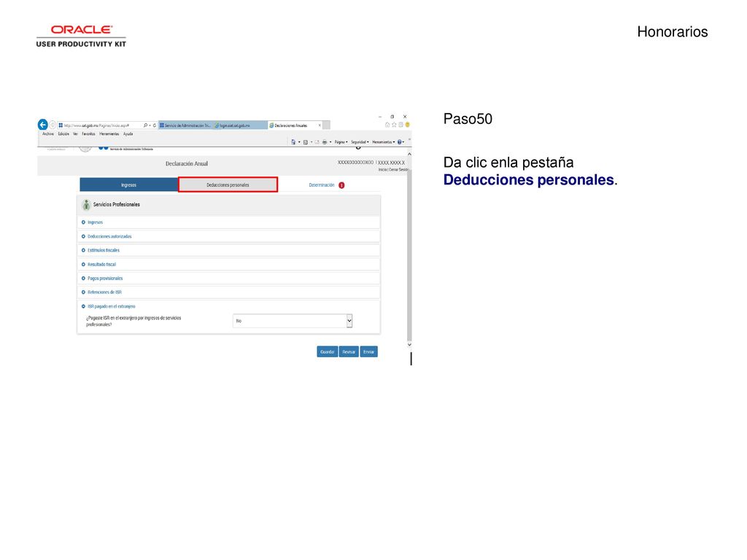Screen dimensions: 747x560
Task: Click the Cerrar Sesión link
Action: click(398, 169)
